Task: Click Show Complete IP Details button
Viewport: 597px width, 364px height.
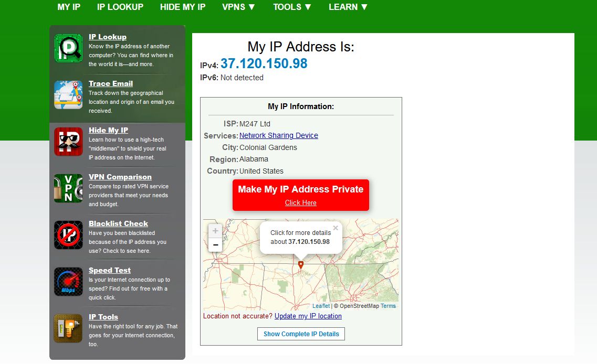Action: click(x=301, y=334)
